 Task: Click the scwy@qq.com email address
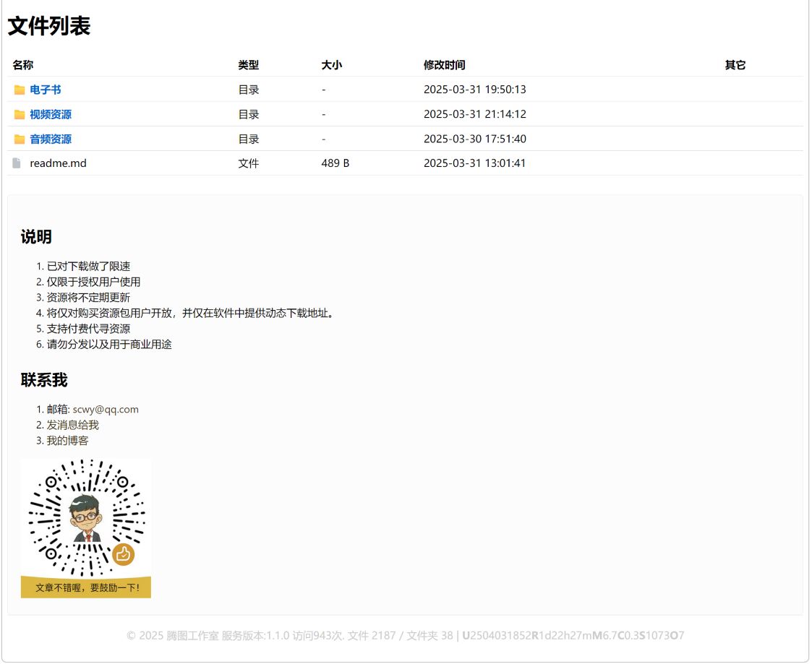click(106, 409)
